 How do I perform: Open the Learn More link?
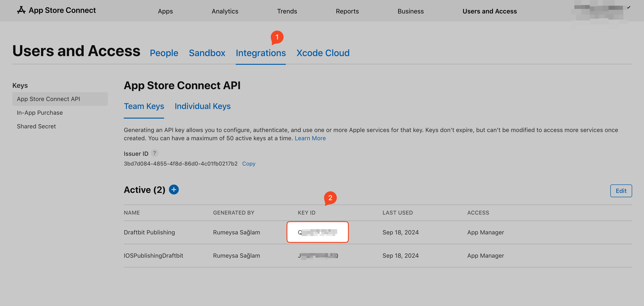pyautogui.click(x=310, y=138)
